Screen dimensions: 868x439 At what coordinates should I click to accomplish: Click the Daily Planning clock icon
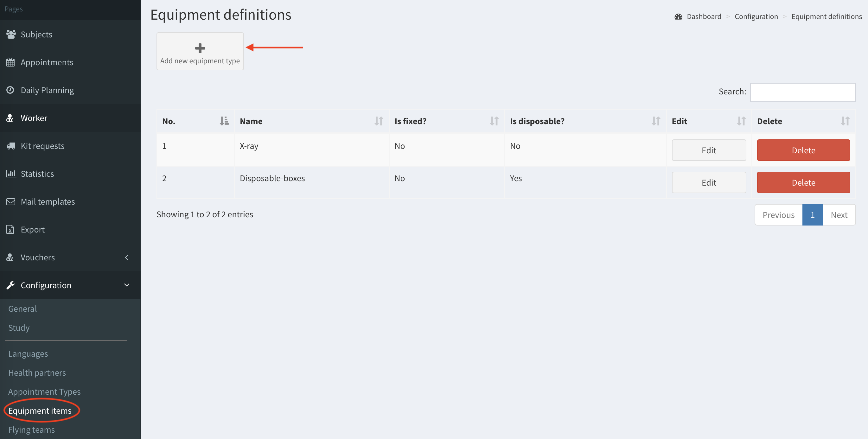(10, 90)
